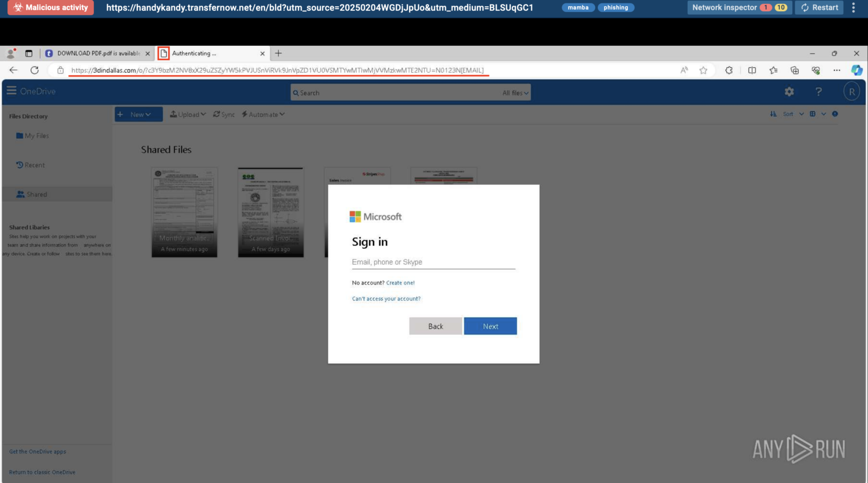Open the OneDrive help question mark
Screen dimensions: 868x483
point(818,92)
